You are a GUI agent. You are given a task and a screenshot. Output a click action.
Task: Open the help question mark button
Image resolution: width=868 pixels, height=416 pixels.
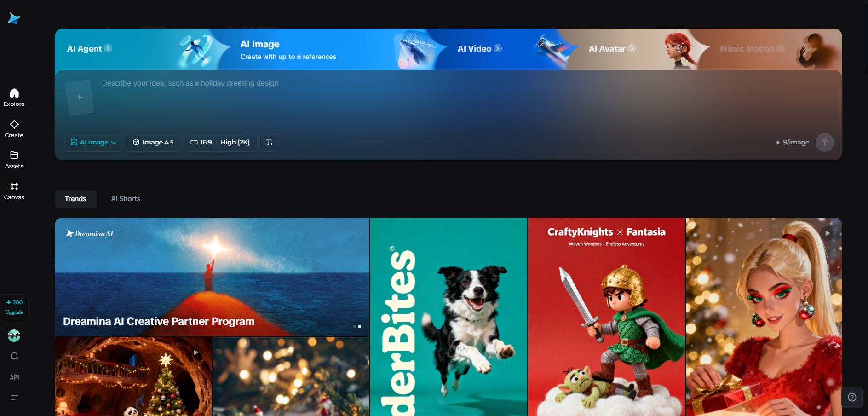pos(852,397)
